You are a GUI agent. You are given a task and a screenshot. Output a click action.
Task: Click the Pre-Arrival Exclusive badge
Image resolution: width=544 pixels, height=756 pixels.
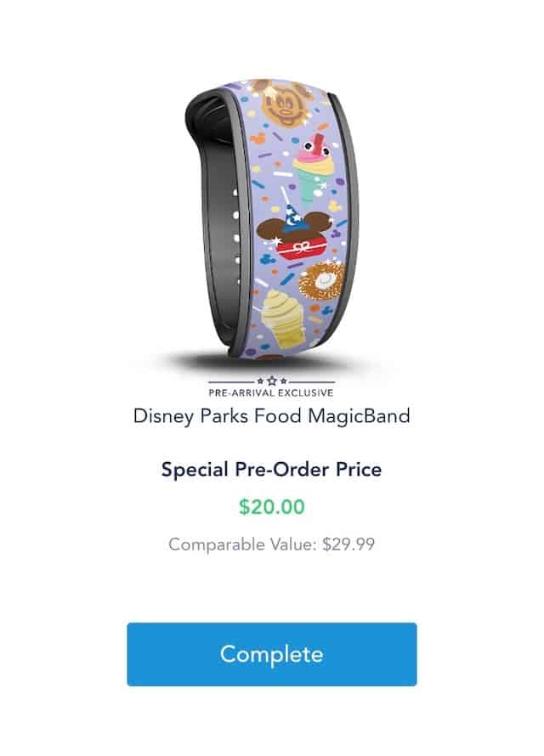click(271, 392)
